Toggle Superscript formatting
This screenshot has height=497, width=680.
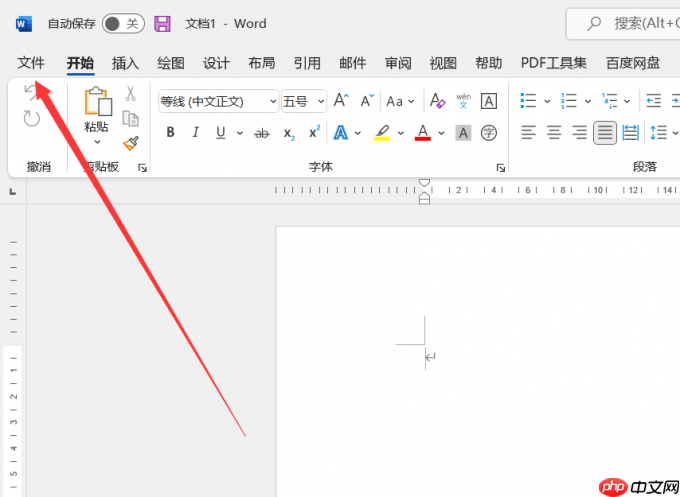pyautogui.click(x=314, y=131)
